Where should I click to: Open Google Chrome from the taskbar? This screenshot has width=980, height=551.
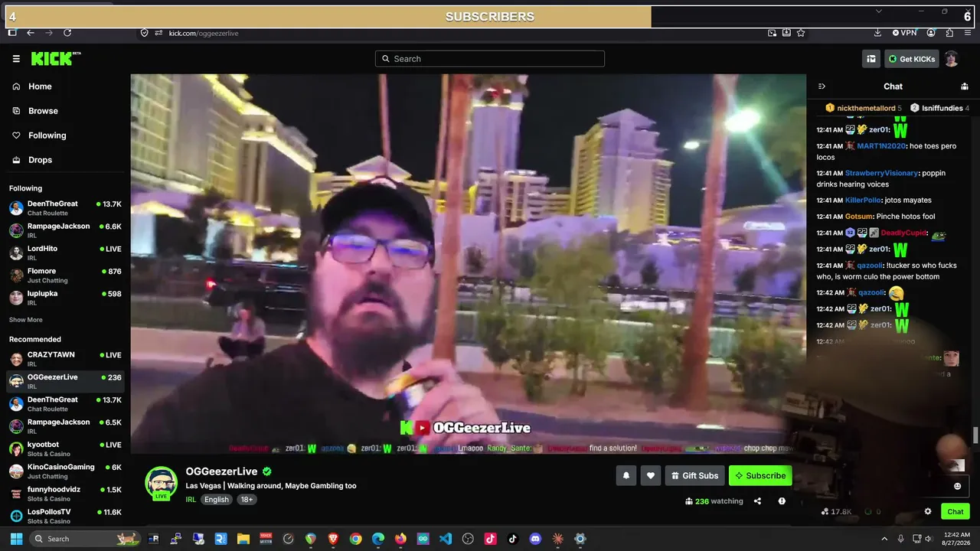[x=355, y=539]
